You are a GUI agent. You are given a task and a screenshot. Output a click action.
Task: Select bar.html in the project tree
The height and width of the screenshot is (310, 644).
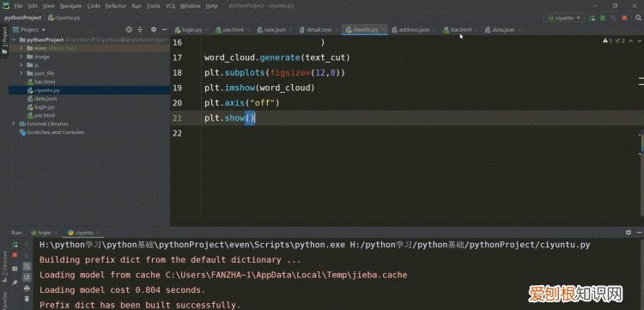point(45,82)
